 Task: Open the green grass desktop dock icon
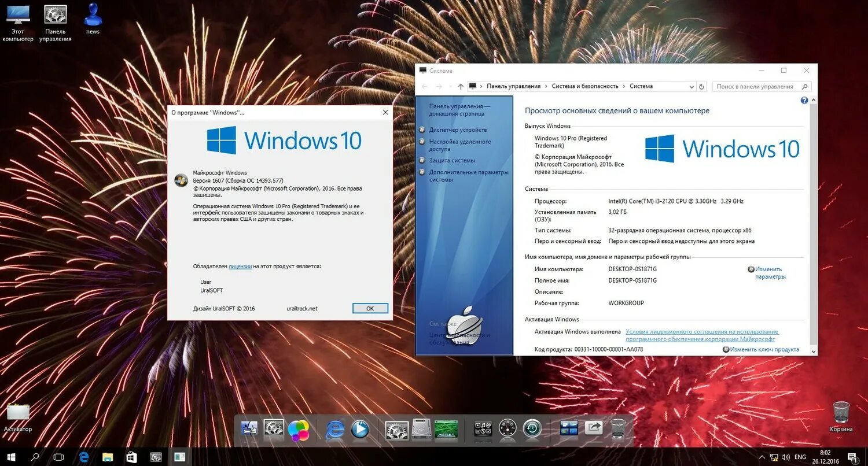[446, 430]
